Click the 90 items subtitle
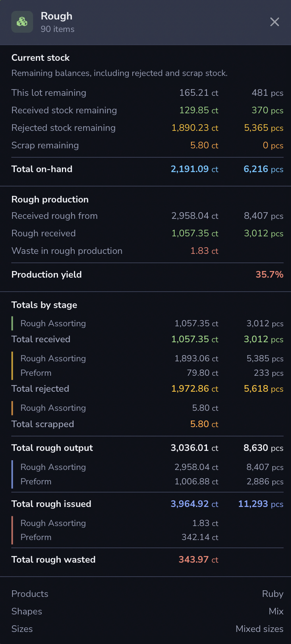291x644 pixels. point(58,29)
